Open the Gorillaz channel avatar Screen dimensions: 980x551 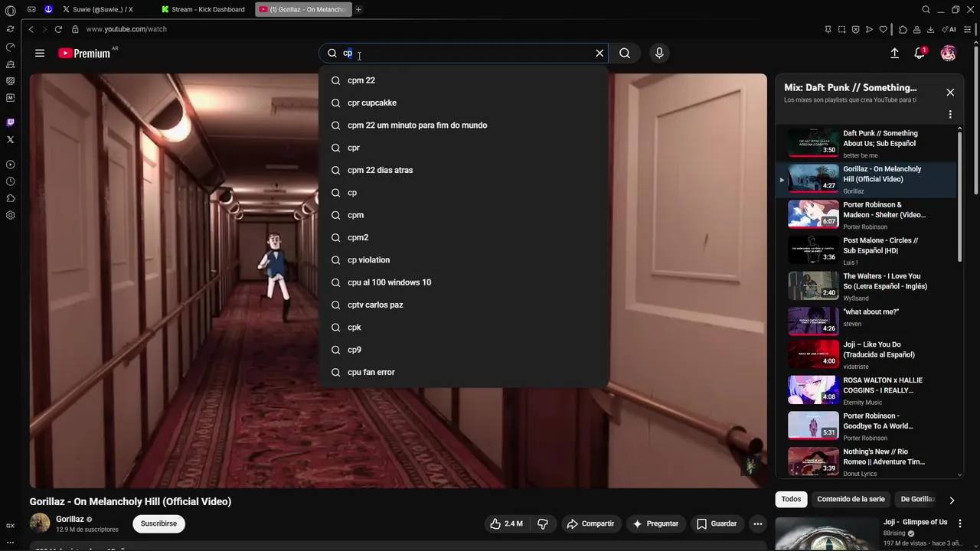tap(40, 523)
